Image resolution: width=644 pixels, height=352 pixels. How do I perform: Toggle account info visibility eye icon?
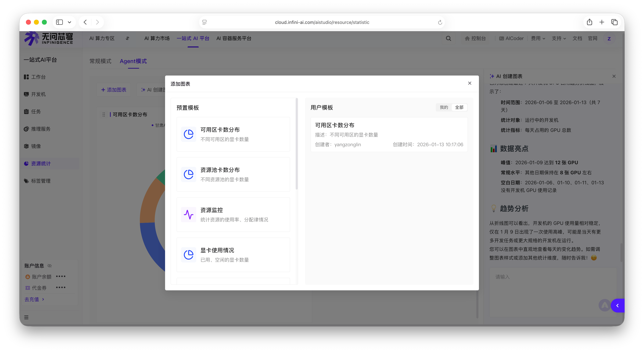tap(50, 266)
